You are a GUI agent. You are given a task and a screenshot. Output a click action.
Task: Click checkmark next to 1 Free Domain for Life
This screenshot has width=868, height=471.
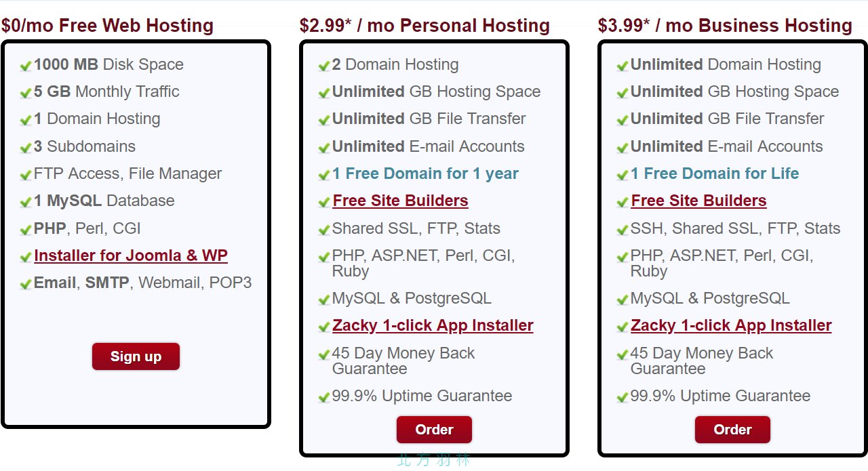pyautogui.click(x=623, y=175)
